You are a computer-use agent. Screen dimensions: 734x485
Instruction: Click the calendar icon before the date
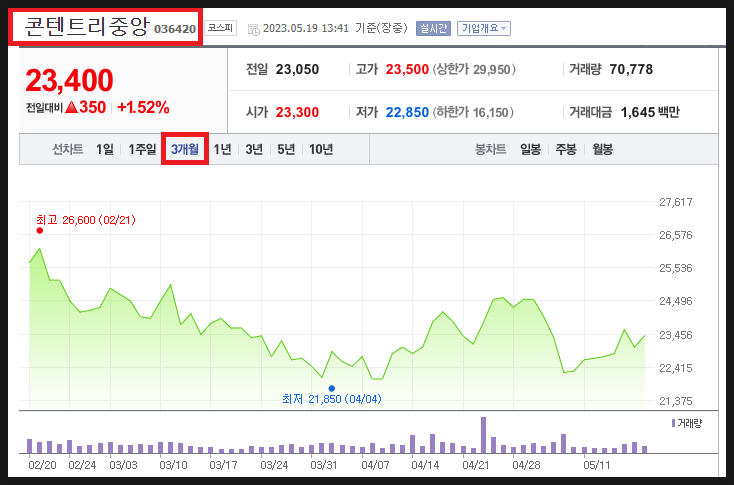click(x=253, y=29)
